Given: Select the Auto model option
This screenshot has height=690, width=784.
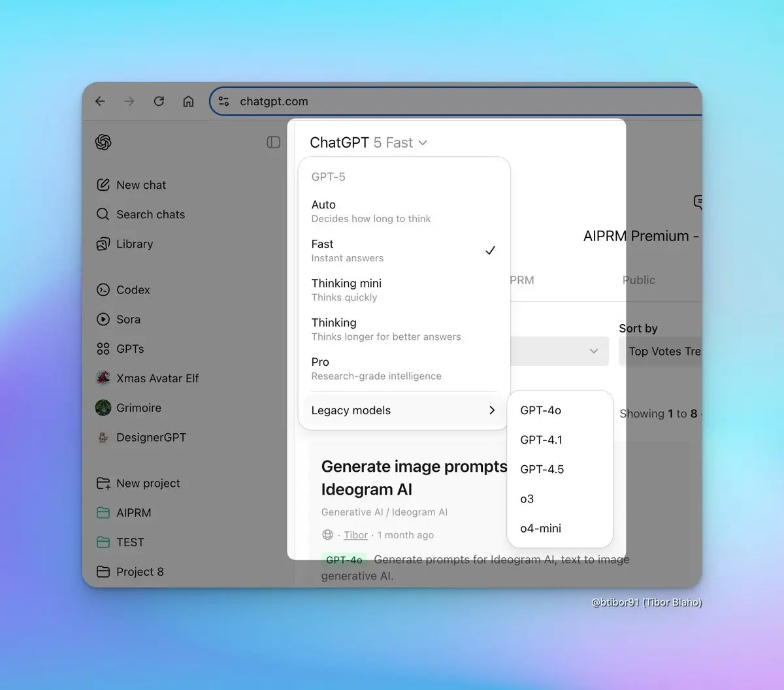Looking at the screenshot, I should [404, 211].
